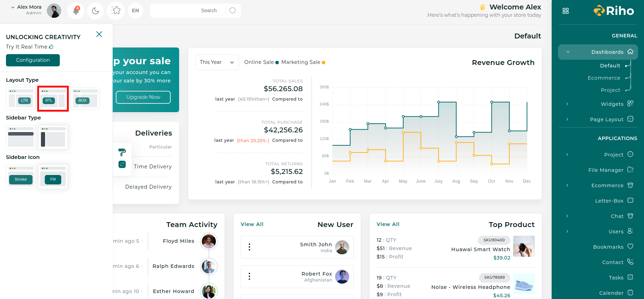The height and width of the screenshot is (299, 644).
Task: Toggle dark mode moon icon
Action: (95, 10)
